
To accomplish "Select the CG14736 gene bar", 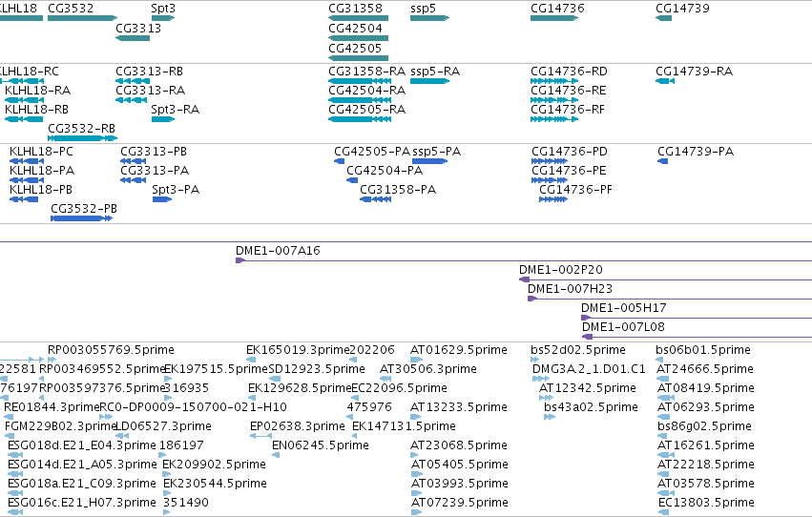I will pos(554,18).
